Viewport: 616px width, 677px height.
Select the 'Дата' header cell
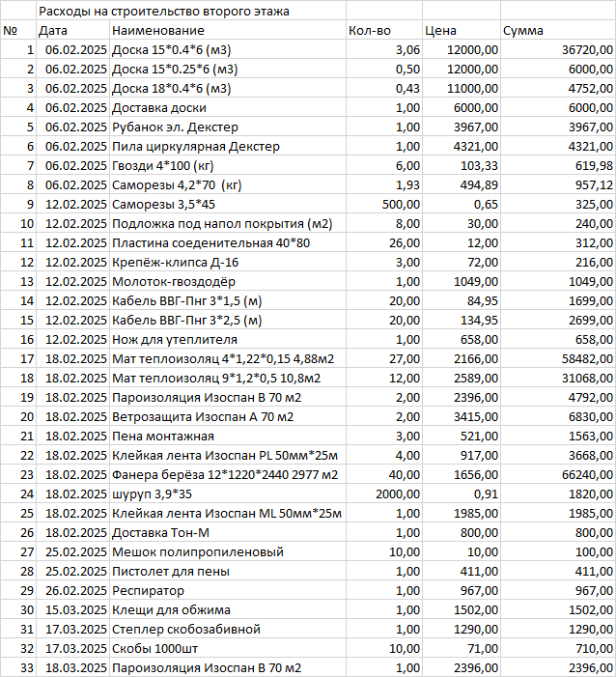click(53, 30)
